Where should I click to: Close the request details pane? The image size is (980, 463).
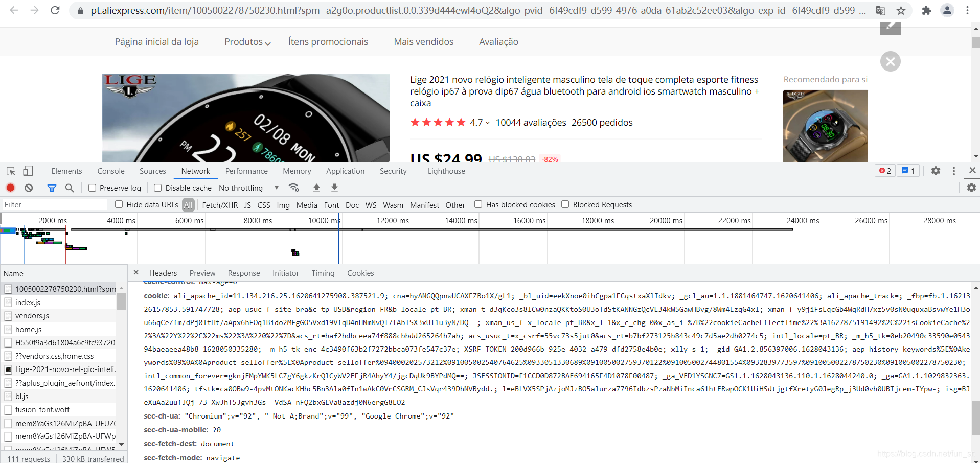[x=136, y=272]
